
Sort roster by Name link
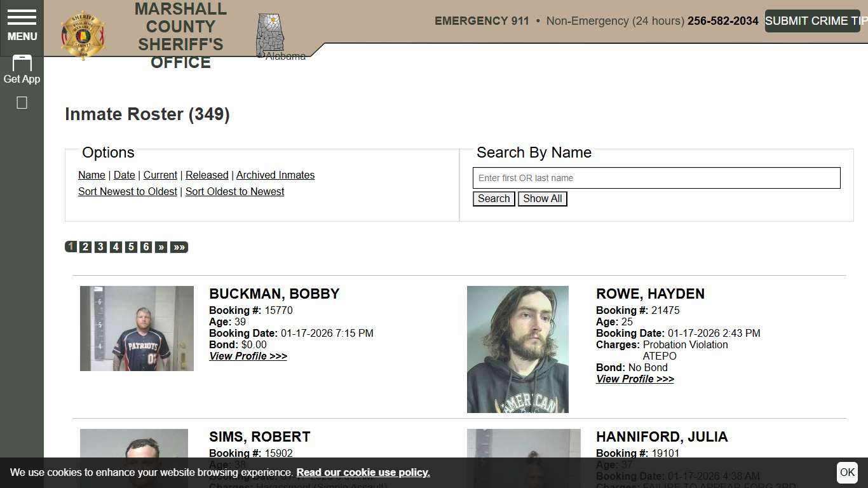[92, 175]
